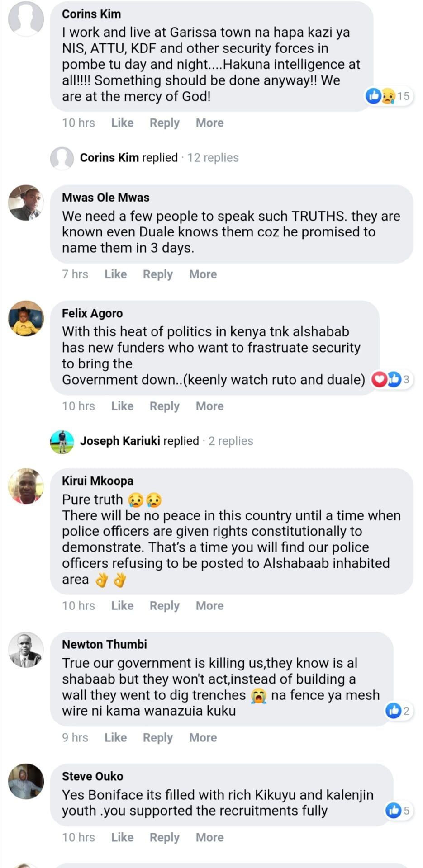The height and width of the screenshot is (868, 423).
Task: View reactions on Corins Kim's comment
Action: pos(388,96)
